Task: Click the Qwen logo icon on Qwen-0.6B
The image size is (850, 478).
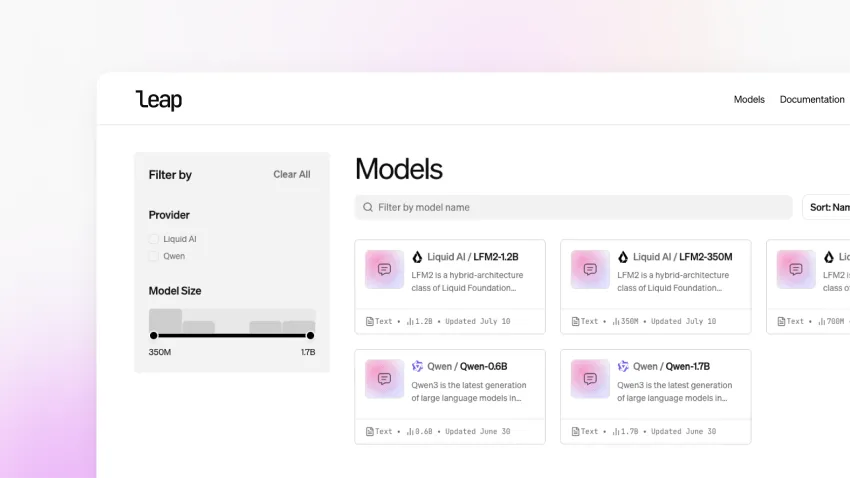Action: tap(418, 367)
